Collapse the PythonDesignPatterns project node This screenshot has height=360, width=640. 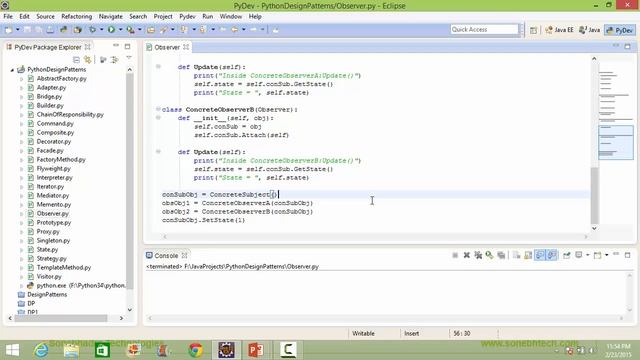(x=12, y=70)
